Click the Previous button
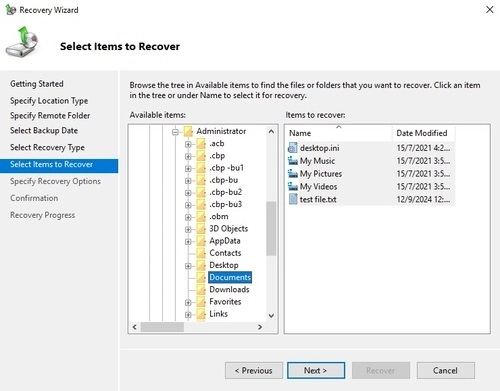 tap(254, 370)
